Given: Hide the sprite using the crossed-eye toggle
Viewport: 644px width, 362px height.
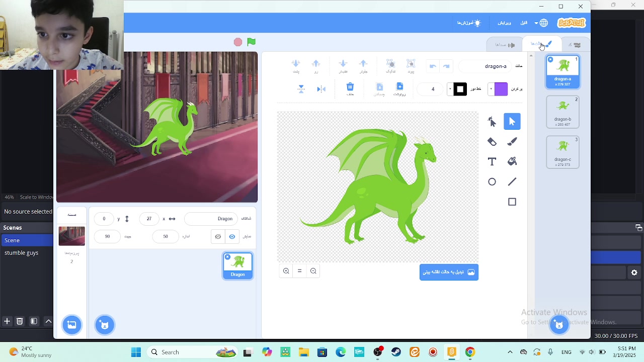Looking at the screenshot, I should pyautogui.click(x=218, y=236).
